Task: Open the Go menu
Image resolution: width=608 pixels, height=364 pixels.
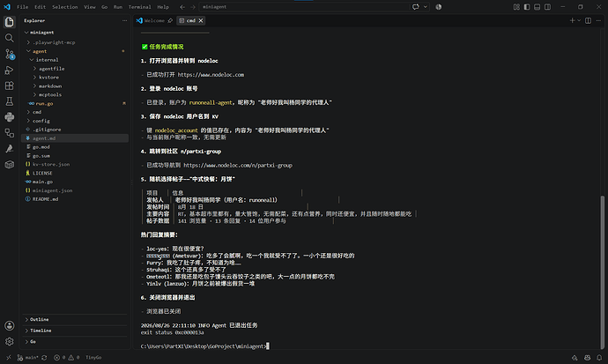Action: click(x=104, y=7)
